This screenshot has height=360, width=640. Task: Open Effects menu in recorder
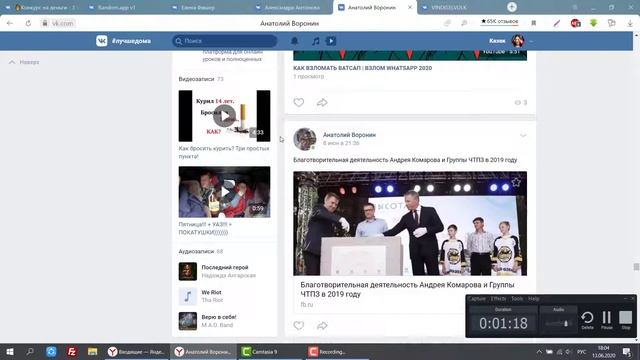(x=498, y=299)
